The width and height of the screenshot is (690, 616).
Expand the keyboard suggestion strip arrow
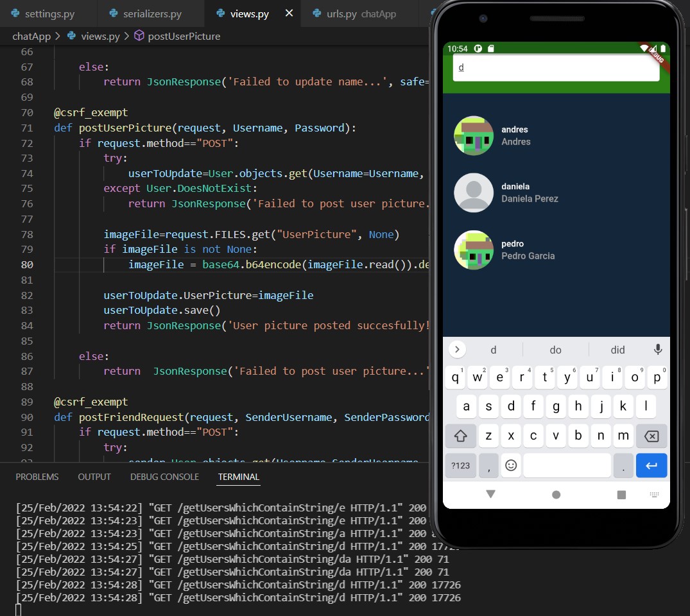pyautogui.click(x=457, y=350)
